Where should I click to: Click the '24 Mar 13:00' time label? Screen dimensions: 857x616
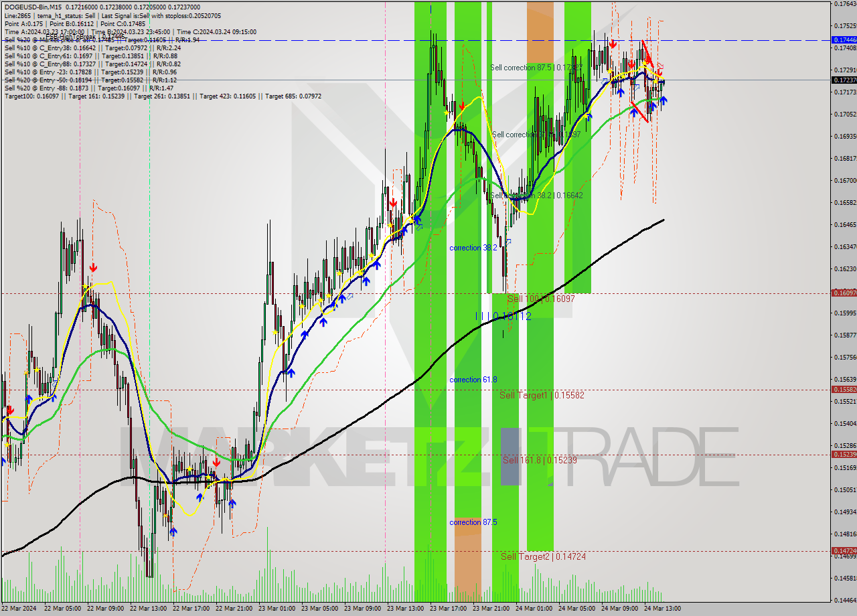coord(663,609)
